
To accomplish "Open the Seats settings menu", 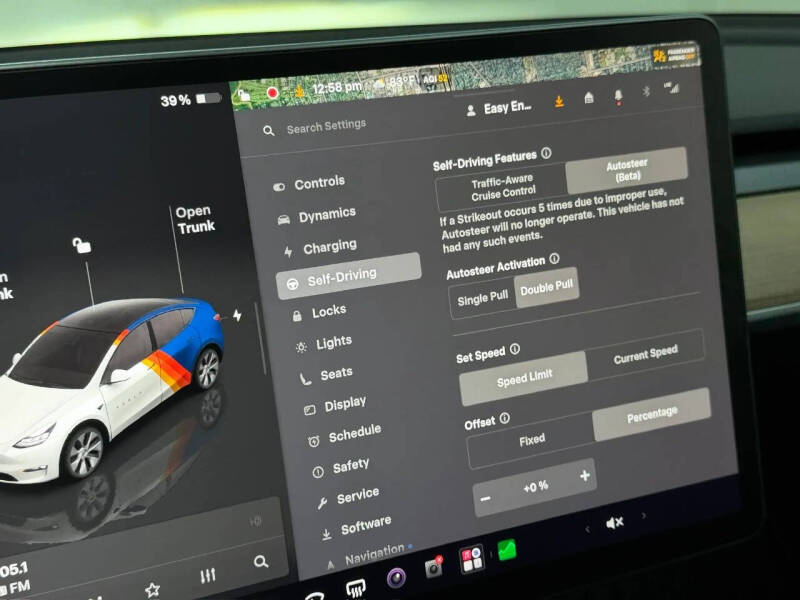I will [x=327, y=376].
